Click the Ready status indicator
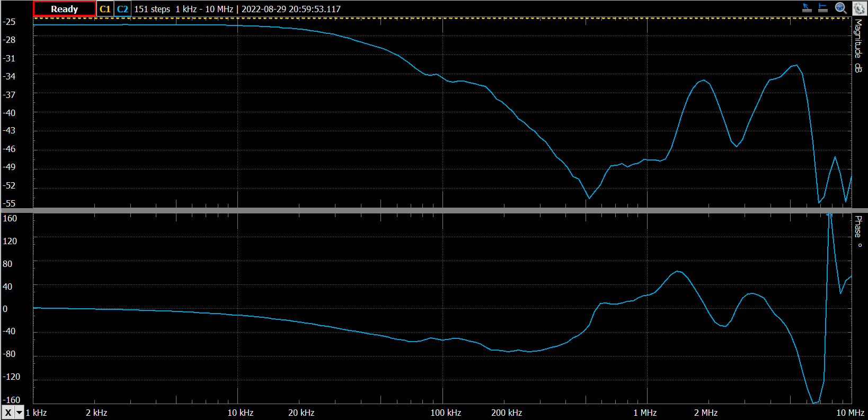 point(64,9)
